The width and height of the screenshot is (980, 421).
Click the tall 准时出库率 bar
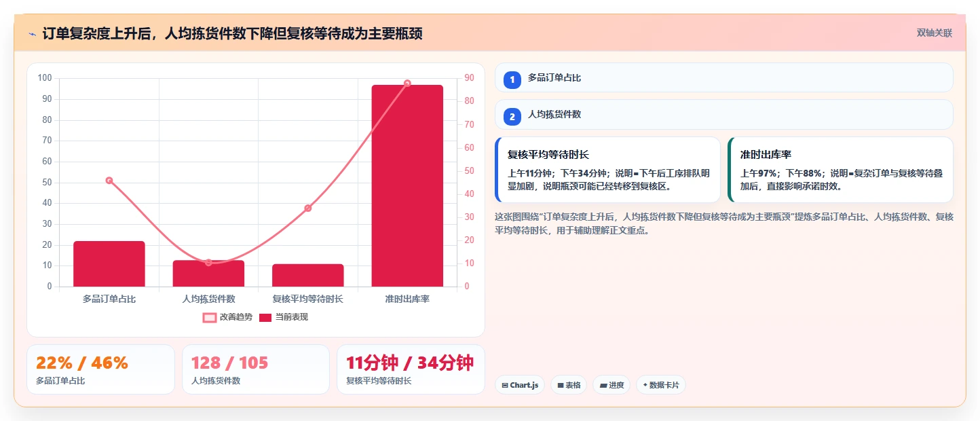(407, 185)
